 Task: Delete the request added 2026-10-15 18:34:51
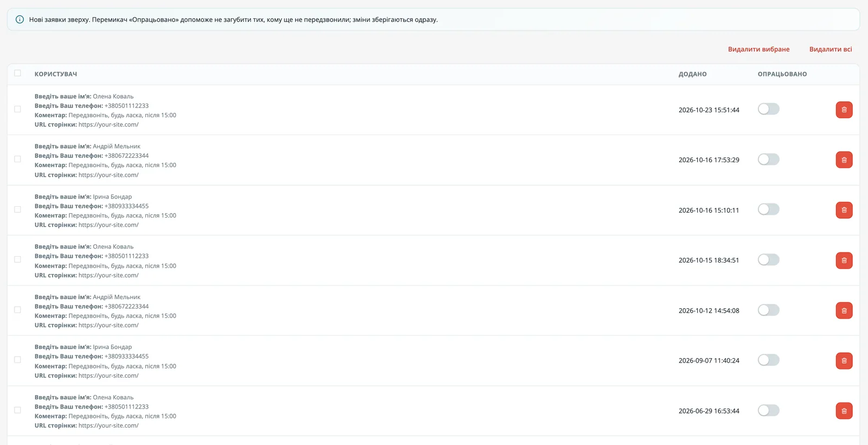click(x=844, y=260)
